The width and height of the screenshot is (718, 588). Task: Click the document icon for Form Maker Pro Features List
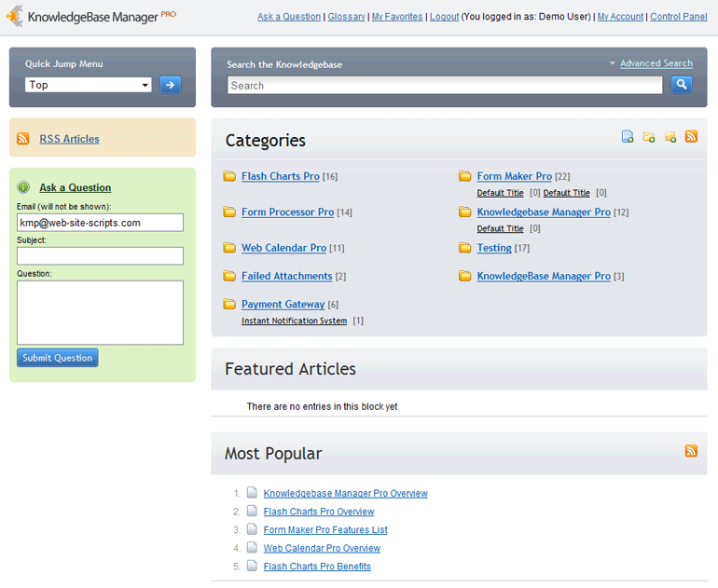coord(252,529)
